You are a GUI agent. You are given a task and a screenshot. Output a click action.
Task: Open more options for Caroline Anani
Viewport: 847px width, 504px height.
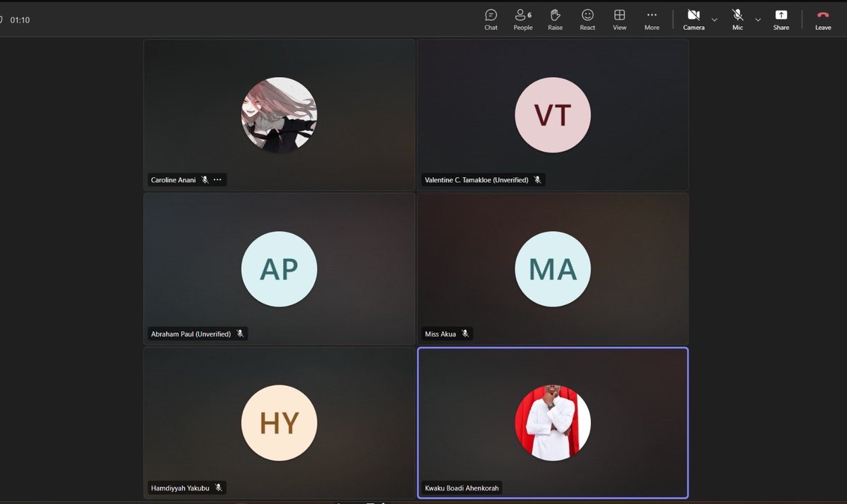tap(217, 180)
